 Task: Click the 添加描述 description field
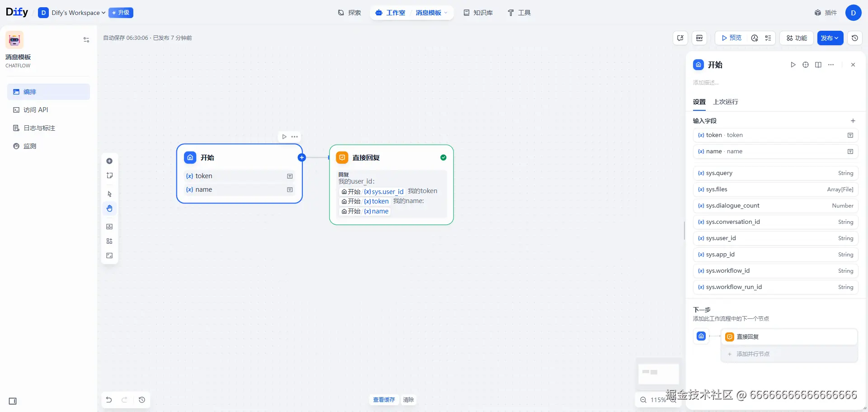click(x=706, y=82)
